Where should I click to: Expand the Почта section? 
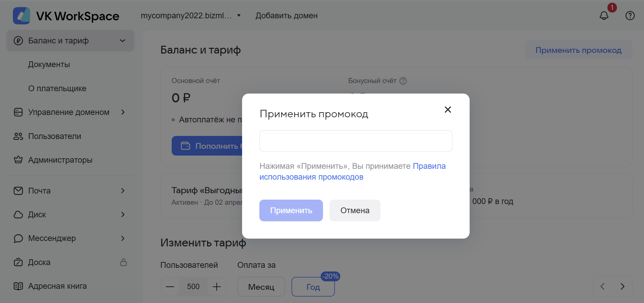pos(123,191)
